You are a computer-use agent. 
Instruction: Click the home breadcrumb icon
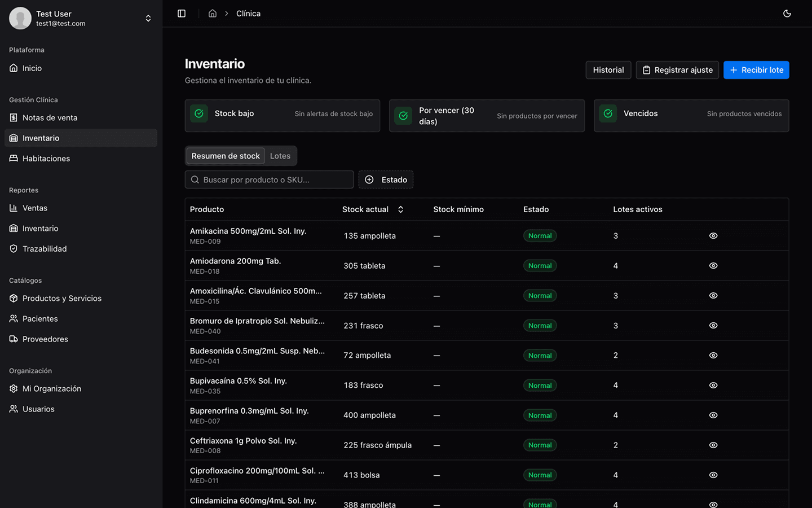(213, 14)
